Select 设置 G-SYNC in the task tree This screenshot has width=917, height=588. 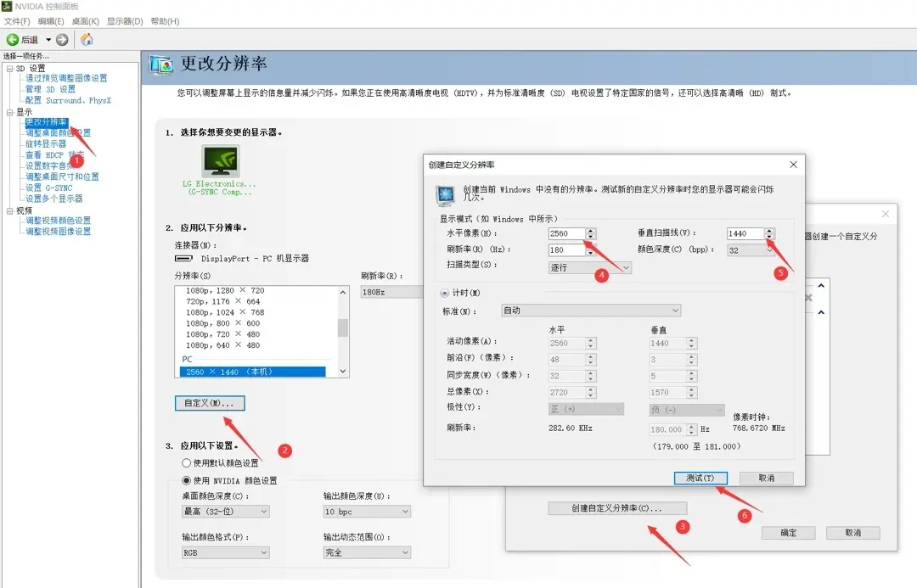(49, 188)
